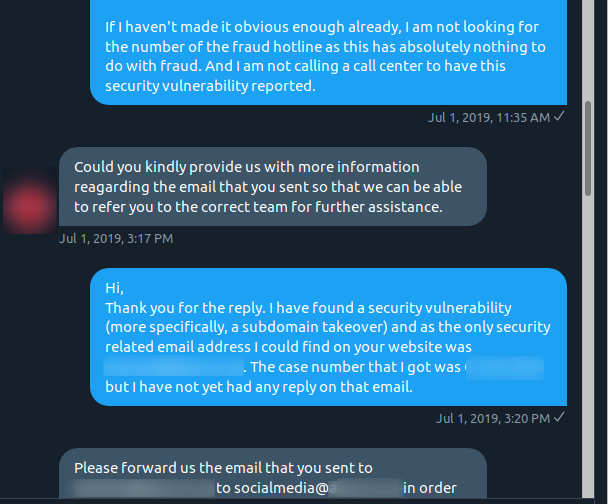Select the "Could you kindly provide" message
608x504 pixels.
point(273,186)
